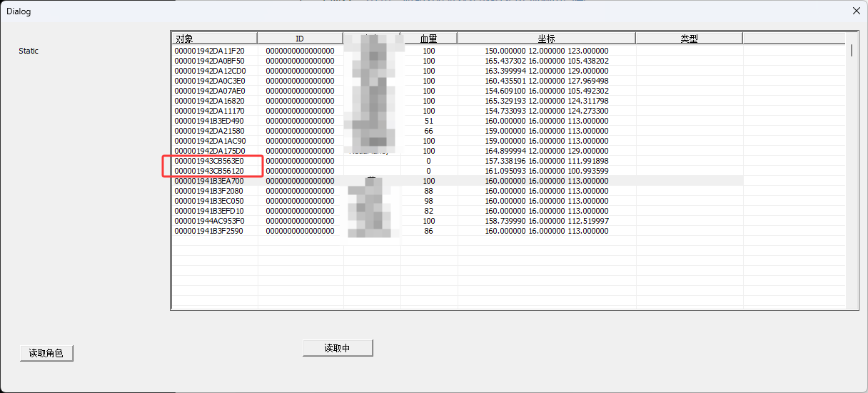The height and width of the screenshot is (393, 868).
Task: Click coordinates 165.437302 16.000000 105.438202
Action: (547, 61)
